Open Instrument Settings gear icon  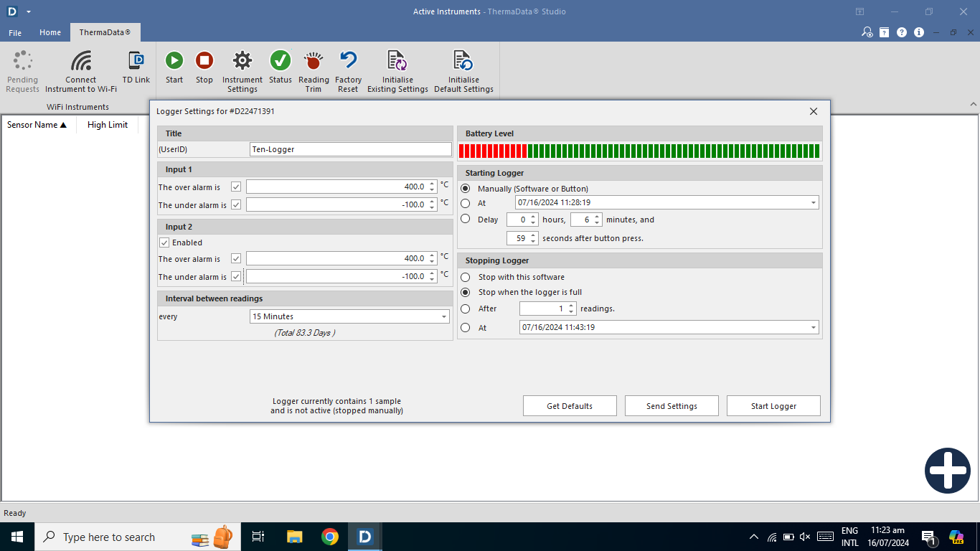coord(242,61)
